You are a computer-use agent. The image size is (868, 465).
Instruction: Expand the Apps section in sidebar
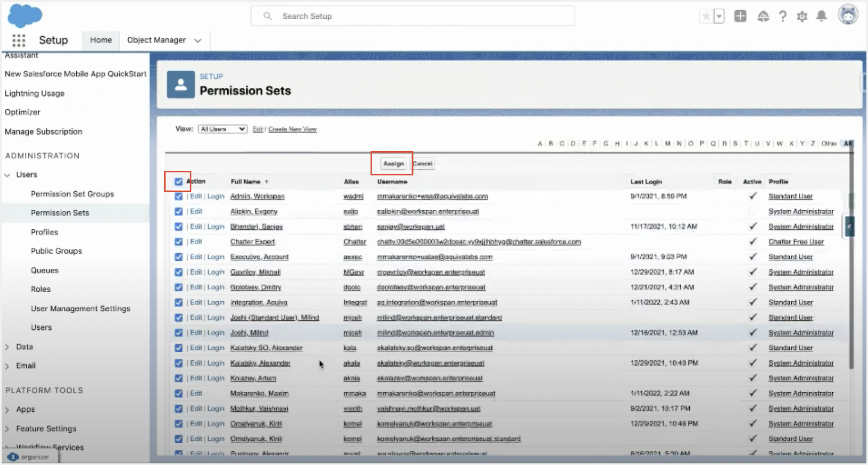pos(7,410)
